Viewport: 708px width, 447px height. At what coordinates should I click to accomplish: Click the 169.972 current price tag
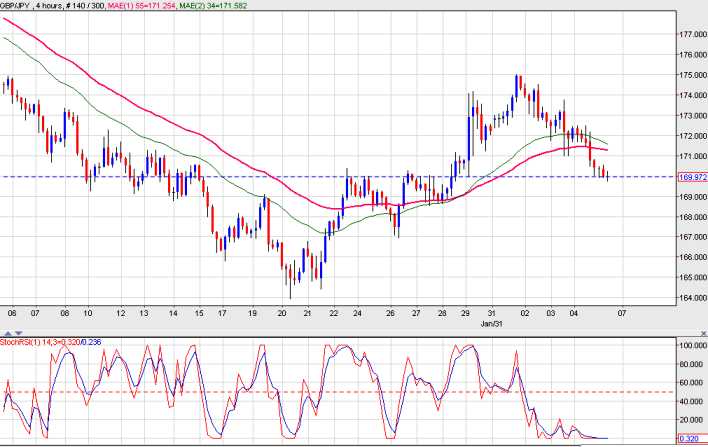pyautogui.click(x=692, y=177)
